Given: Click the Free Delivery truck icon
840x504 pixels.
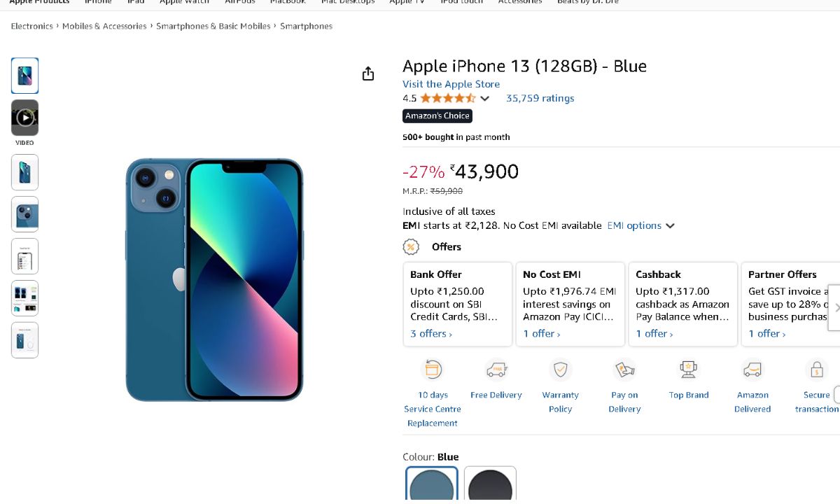Looking at the screenshot, I should click(496, 370).
